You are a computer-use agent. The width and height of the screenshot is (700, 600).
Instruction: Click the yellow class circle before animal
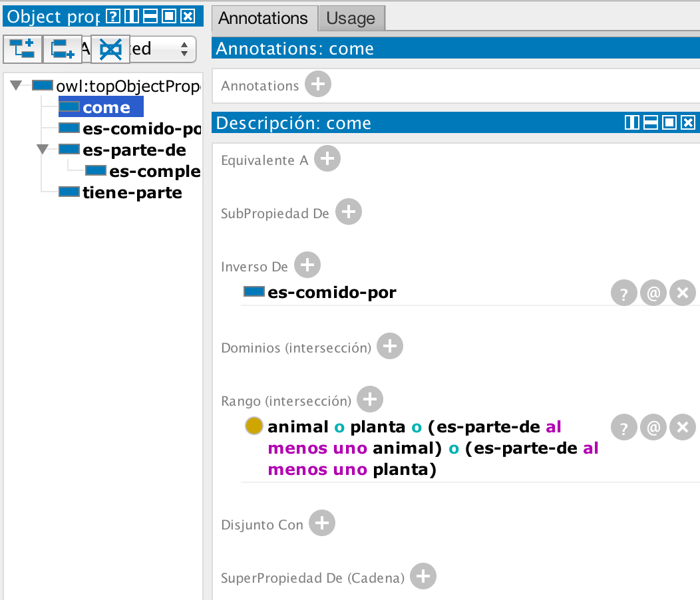click(x=254, y=426)
